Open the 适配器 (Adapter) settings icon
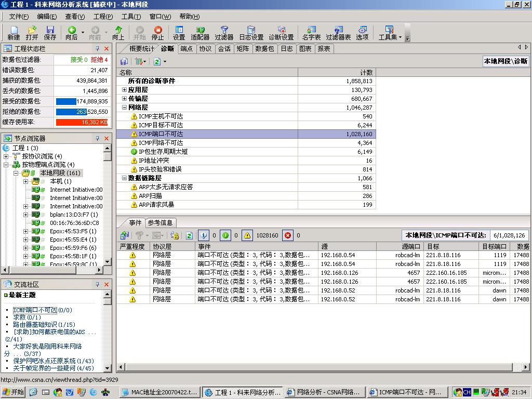 200,33
